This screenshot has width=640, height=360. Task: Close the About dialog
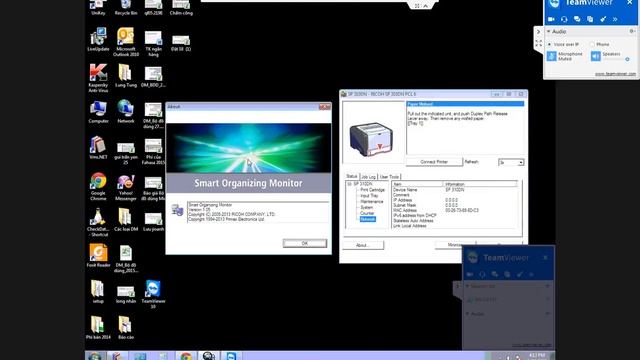(x=325, y=107)
